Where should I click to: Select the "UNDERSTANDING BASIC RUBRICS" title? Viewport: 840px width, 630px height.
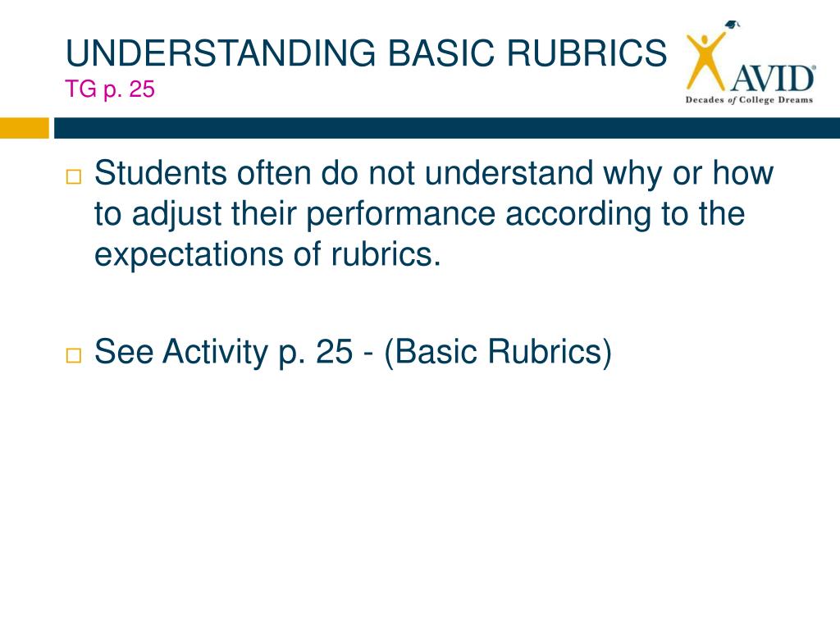(x=367, y=53)
